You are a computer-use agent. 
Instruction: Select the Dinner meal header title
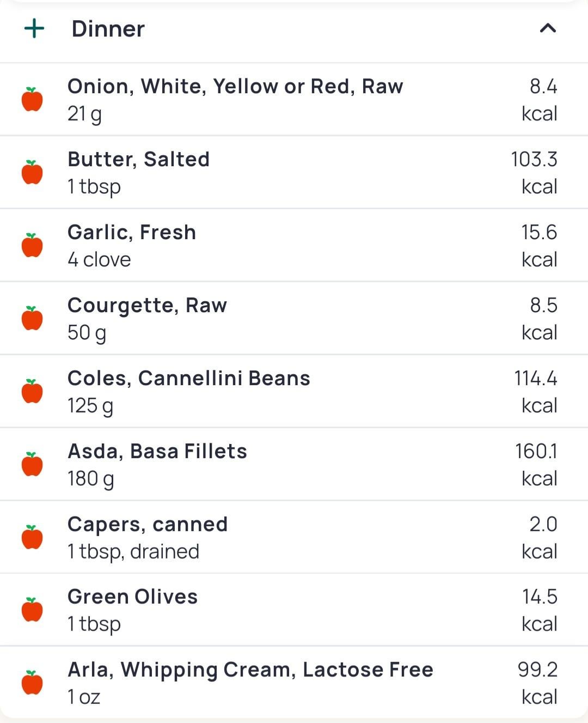pyautogui.click(x=108, y=28)
